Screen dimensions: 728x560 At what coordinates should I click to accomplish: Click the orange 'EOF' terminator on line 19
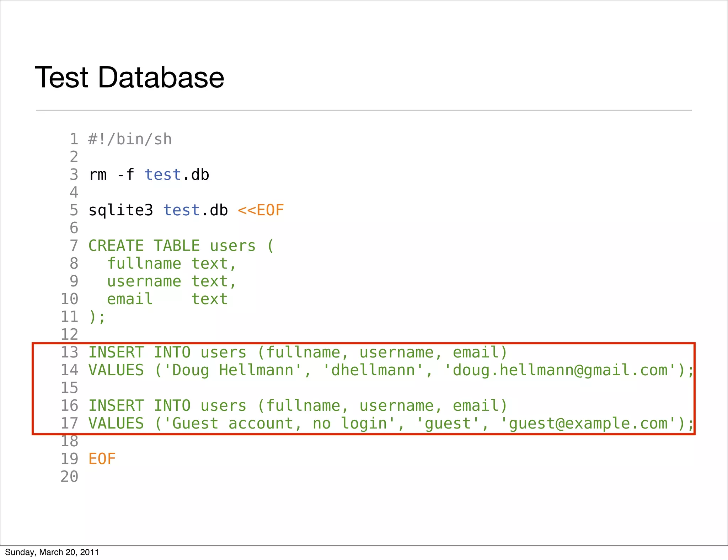click(x=102, y=459)
